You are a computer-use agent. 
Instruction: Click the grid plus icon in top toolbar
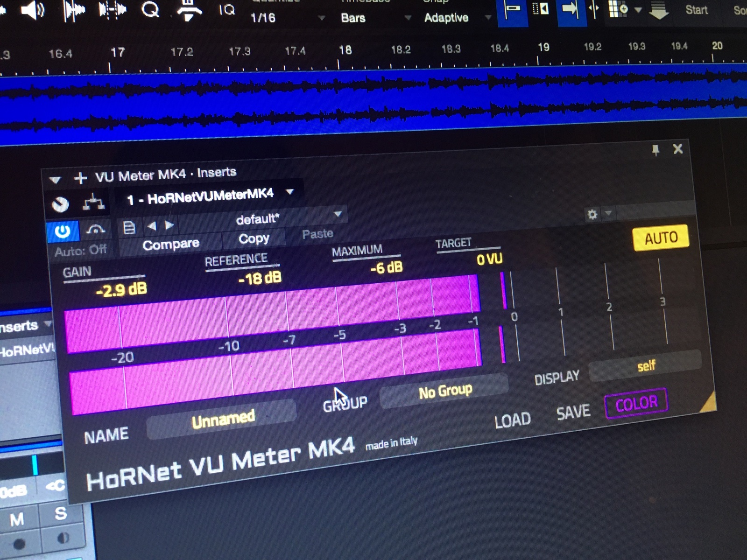pyautogui.click(x=618, y=9)
